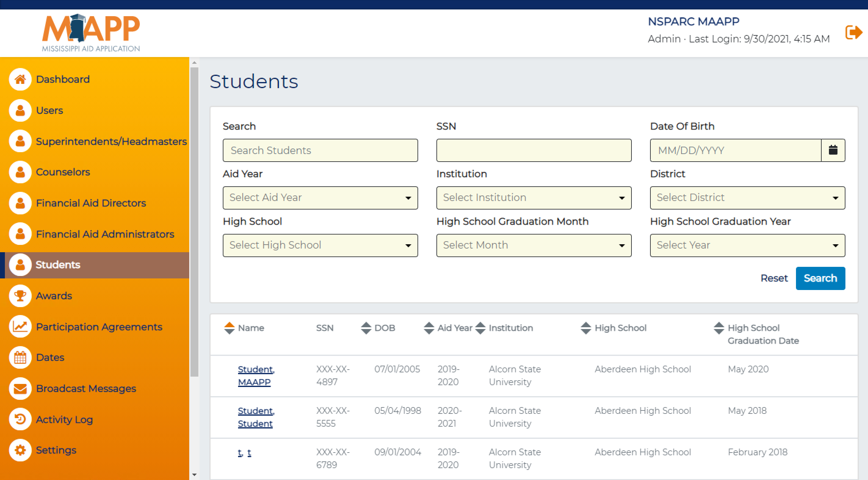Viewport: 868px width, 480px height.
Task: Click the Dates calendar icon in sidebar
Action: click(x=20, y=357)
